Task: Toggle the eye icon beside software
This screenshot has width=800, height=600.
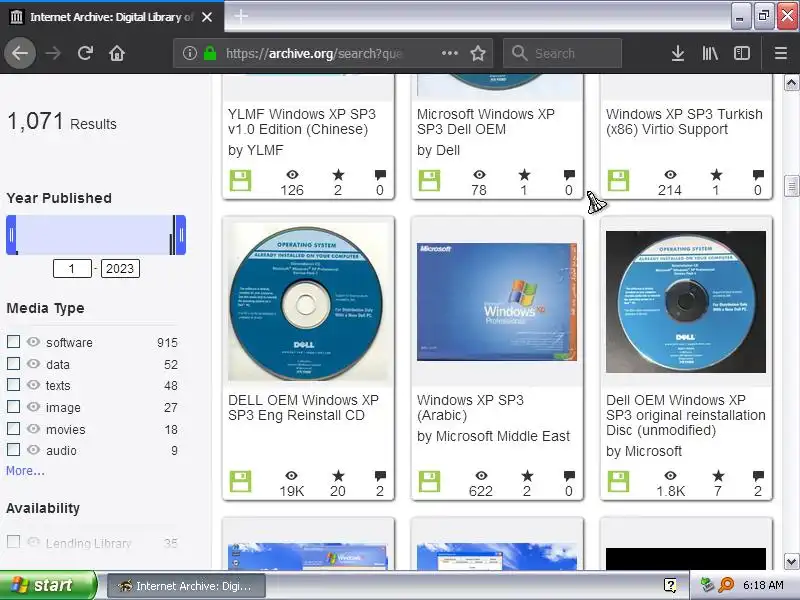Action: [x=33, y=342]
